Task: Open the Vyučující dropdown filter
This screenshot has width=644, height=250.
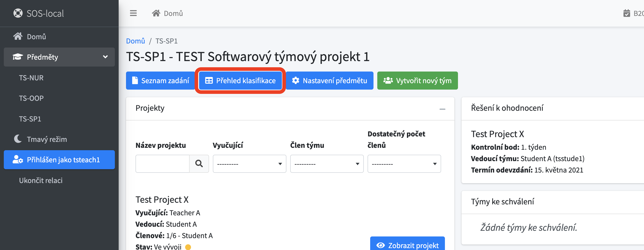Action: coord(249,164)
